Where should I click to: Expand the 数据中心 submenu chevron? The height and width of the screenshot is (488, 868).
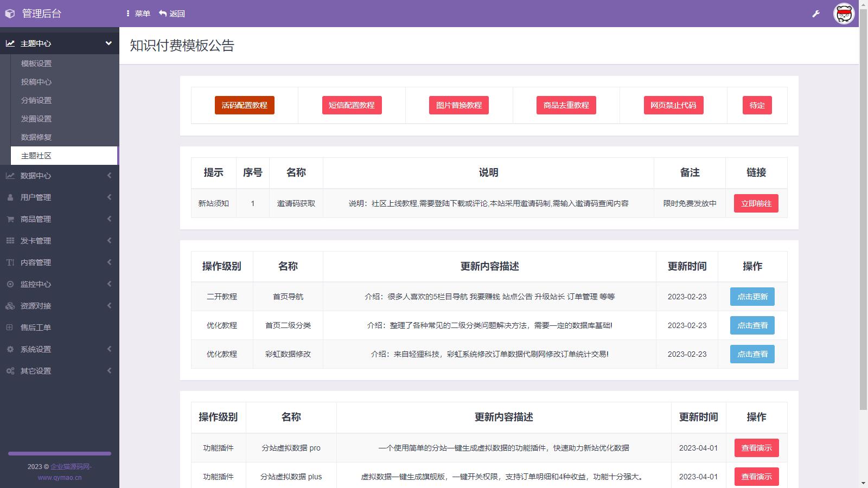[x=108, y=176]
